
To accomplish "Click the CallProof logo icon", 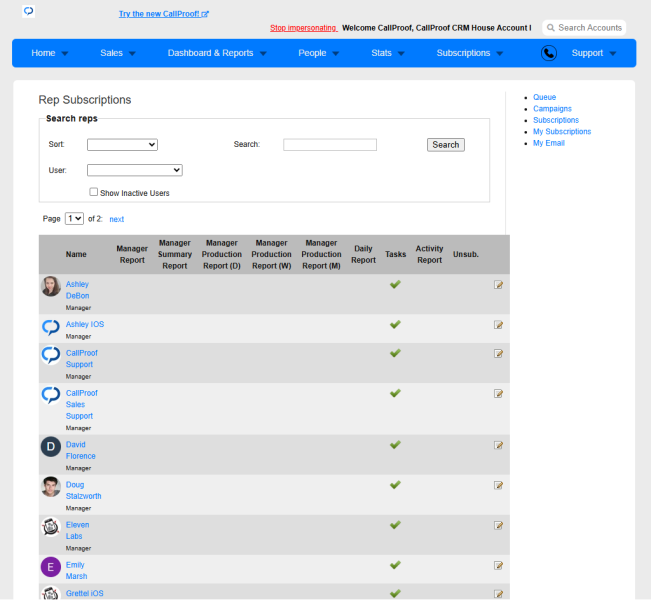I will coord(28,11).
